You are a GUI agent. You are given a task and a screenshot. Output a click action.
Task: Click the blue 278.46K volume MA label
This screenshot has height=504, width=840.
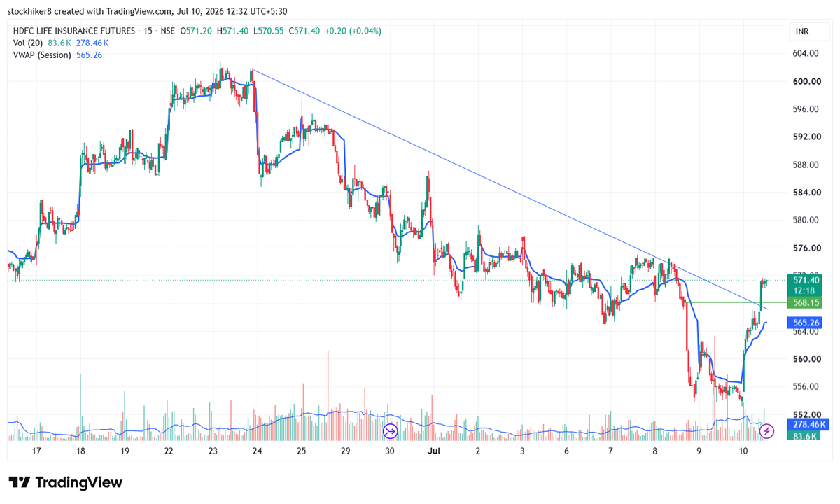tap(809, 425)
